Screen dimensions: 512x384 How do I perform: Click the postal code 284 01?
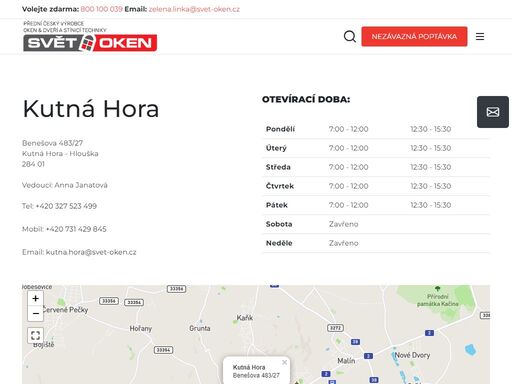[x=33, y=164]
